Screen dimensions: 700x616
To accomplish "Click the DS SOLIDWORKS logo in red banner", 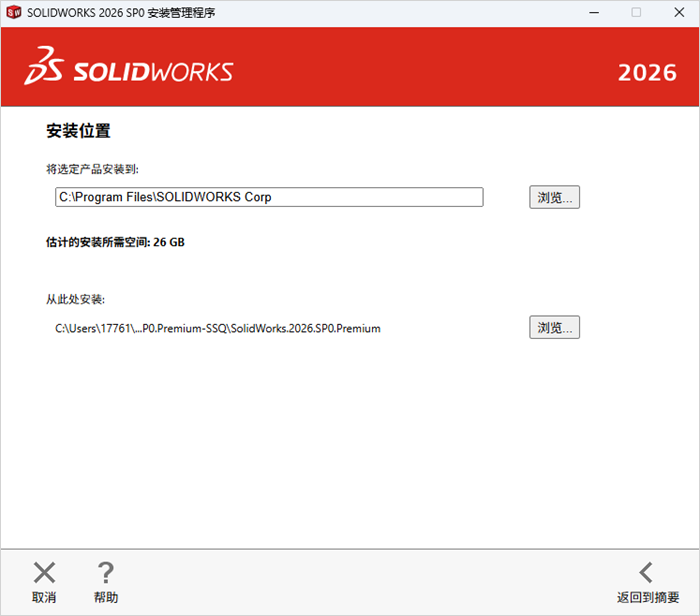I will (129, 66).
